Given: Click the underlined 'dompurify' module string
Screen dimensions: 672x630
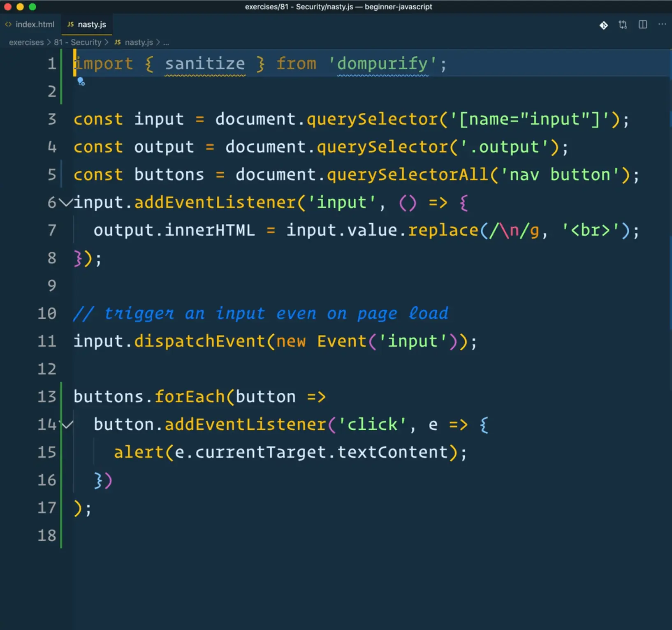Looking at the screenshot, I should click(382, 64).
